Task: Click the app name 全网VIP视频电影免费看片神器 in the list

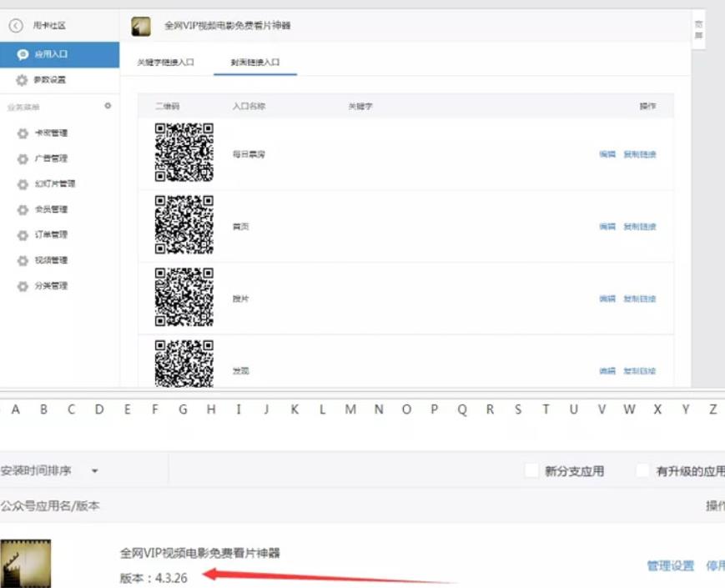Action: (200, 553)
